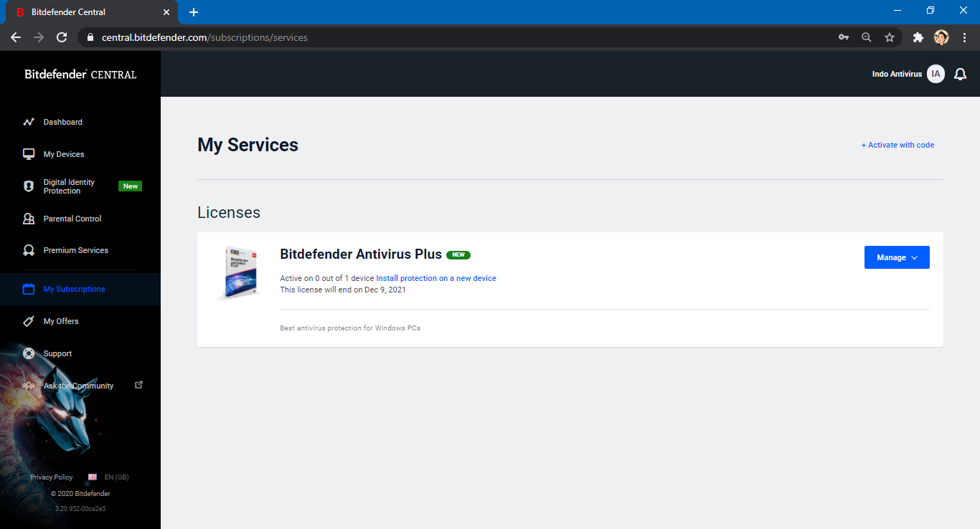Click the Bitdefender Central logo

point(80,74)
